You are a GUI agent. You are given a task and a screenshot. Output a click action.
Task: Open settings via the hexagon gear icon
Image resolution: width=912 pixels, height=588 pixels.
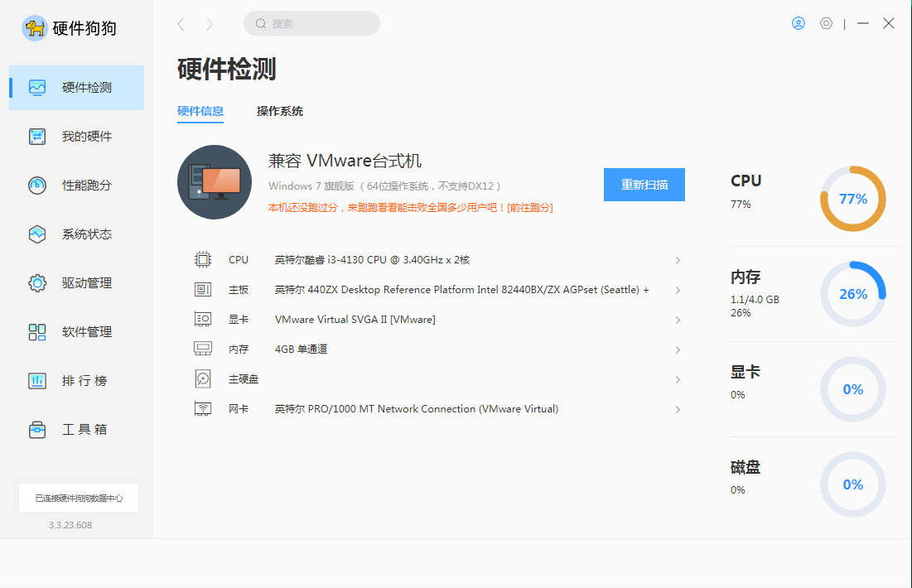point(826,23)
